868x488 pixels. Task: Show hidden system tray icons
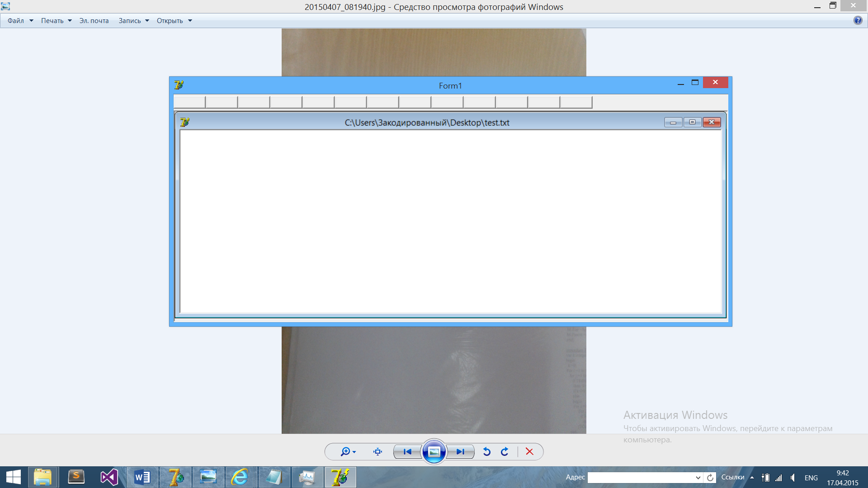pyautogui.click(x=752, y=477)
